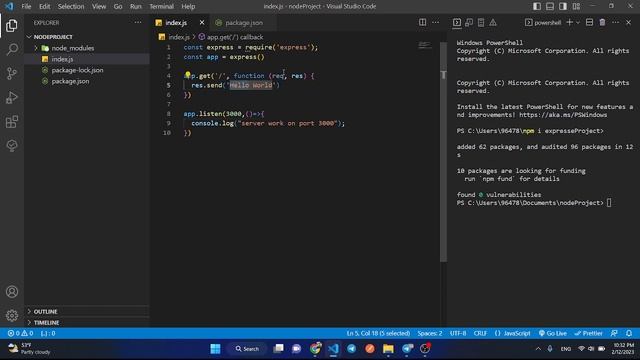Open the Help menu
The image size is (640, 360).
[x=188, y=6]
